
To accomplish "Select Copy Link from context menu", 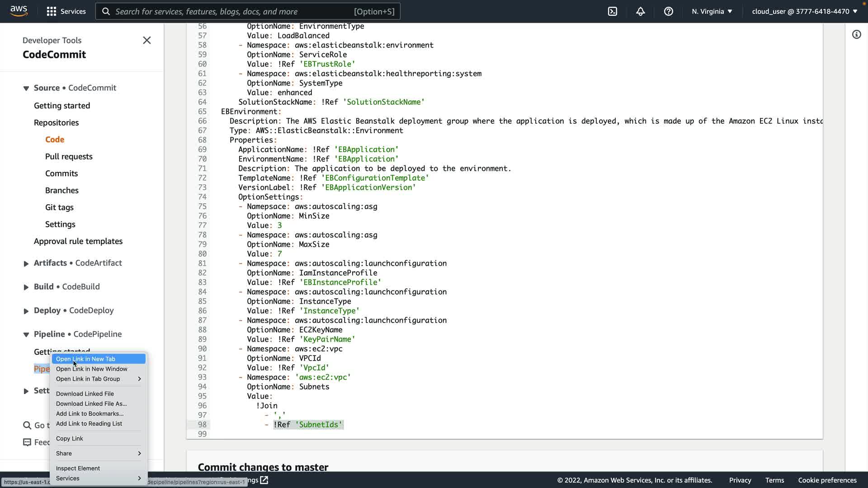I will point(69,438).
